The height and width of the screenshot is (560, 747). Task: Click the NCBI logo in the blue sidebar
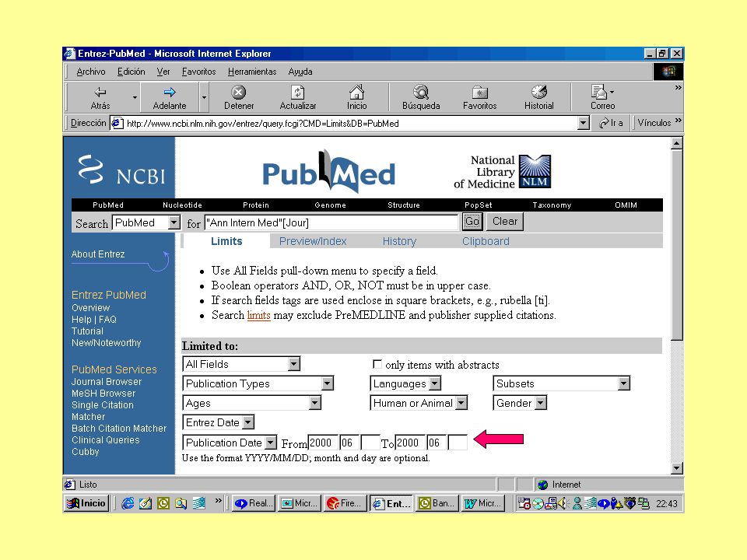[122, 170]
